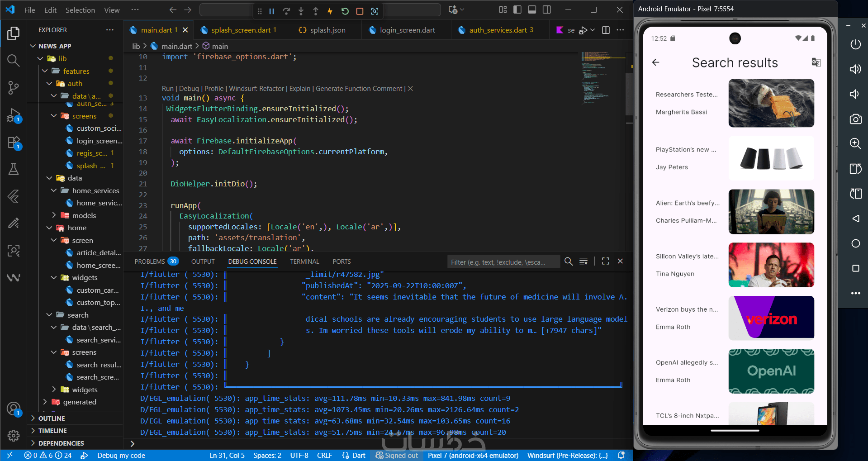Restart debug session with green arrow
868x461 pixels.
[345, 11]
